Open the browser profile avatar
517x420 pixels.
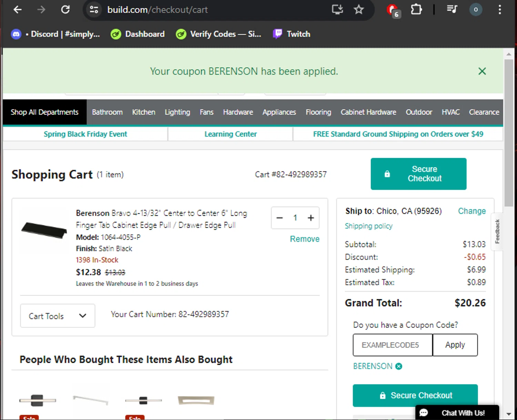click(x=476, y=10)
